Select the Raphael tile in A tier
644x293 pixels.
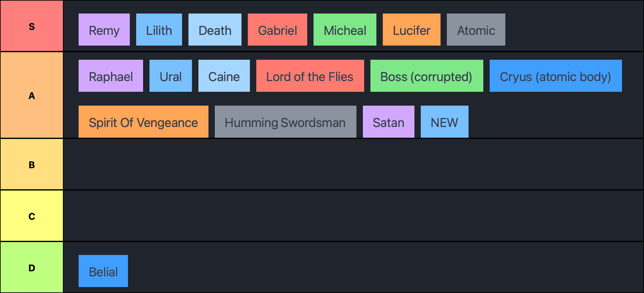[x=111, y=76]
